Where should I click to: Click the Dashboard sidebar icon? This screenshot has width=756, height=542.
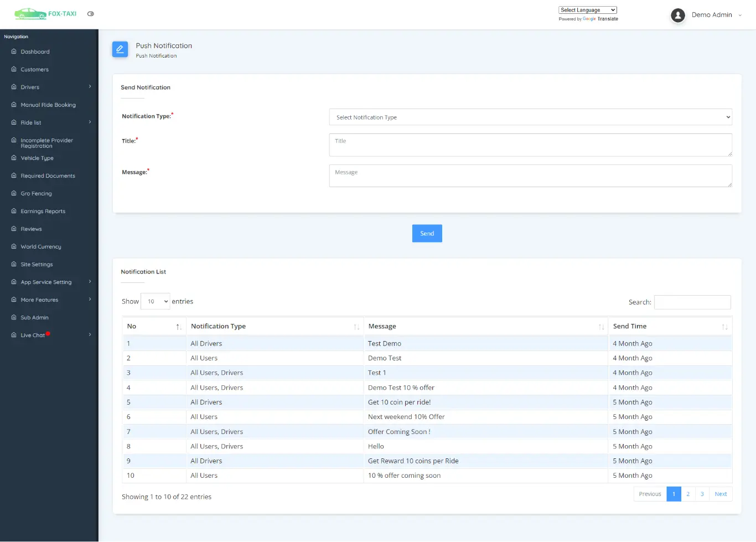pos(14,51)
